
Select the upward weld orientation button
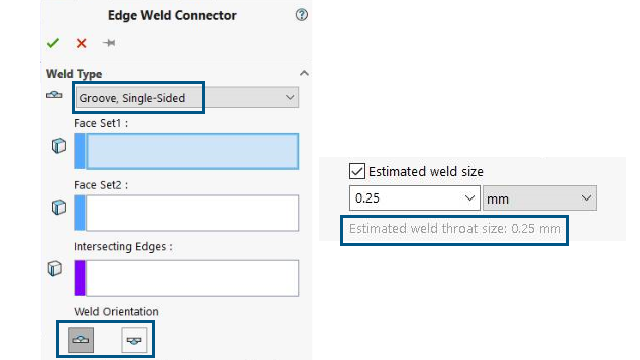(x=81, y=340)
